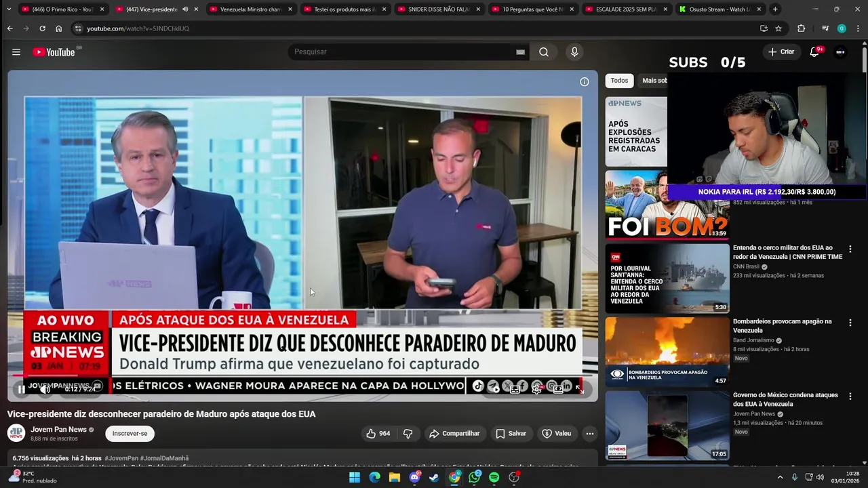Open Jovem Pan News channel avatar
This screenshot has width=868, height=488.
[x=16, y=434]
